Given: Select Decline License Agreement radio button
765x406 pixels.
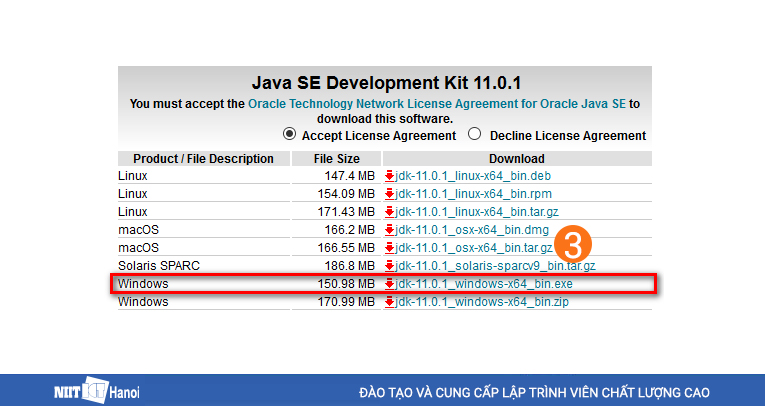Looking at the screenshot, I should coord(474,134).
